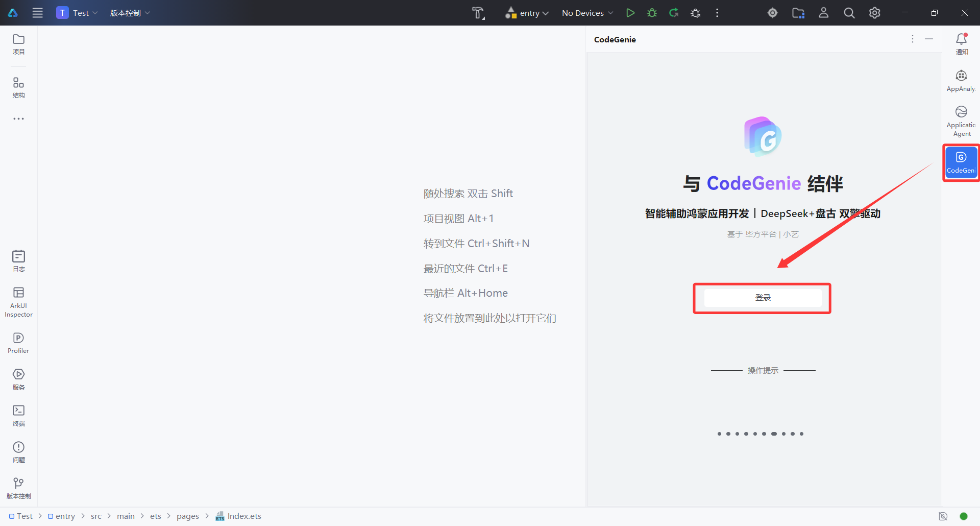This screenshot has height=526, width=980.
Task: Open the AppAnalyzer tool window
Action: tap(962, 81)
